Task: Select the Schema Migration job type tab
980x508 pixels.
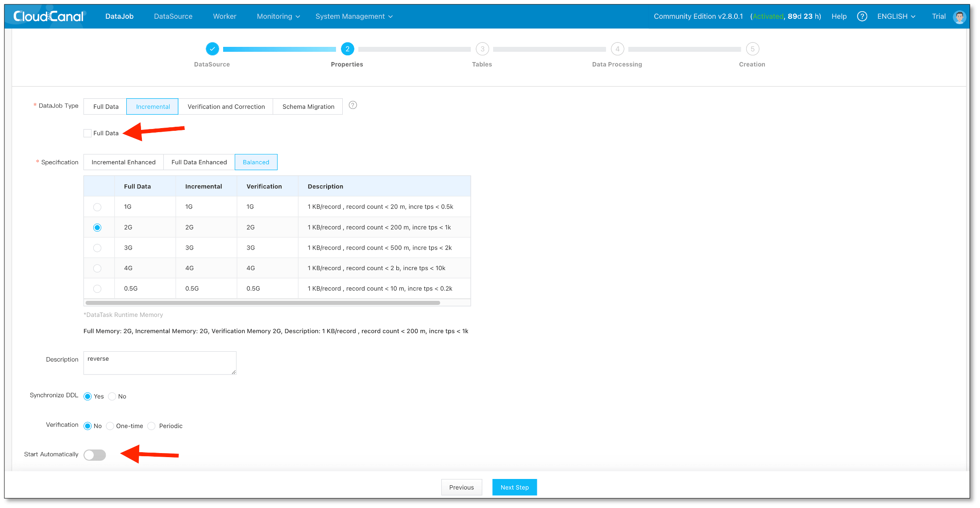Action: [308, 107]
